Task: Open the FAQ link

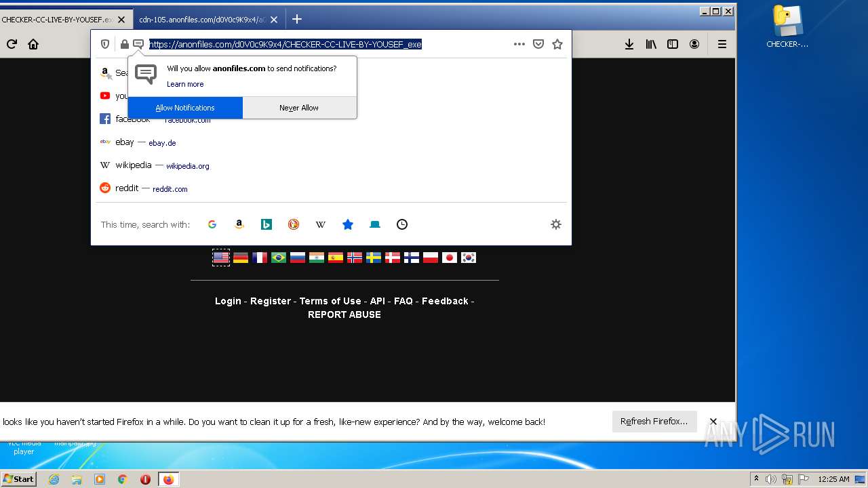Action: (x=403, y=301)
